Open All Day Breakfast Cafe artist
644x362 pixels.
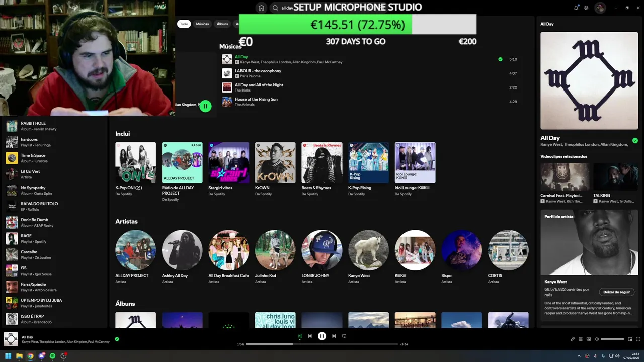pyautogui.click(x=229, y=250)
